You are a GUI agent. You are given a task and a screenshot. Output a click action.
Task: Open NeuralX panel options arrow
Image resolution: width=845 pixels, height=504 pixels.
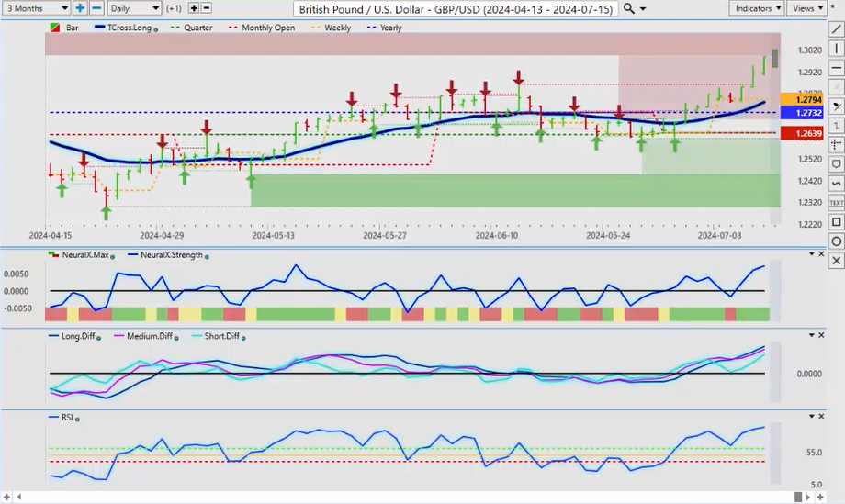tap(812, 253)
